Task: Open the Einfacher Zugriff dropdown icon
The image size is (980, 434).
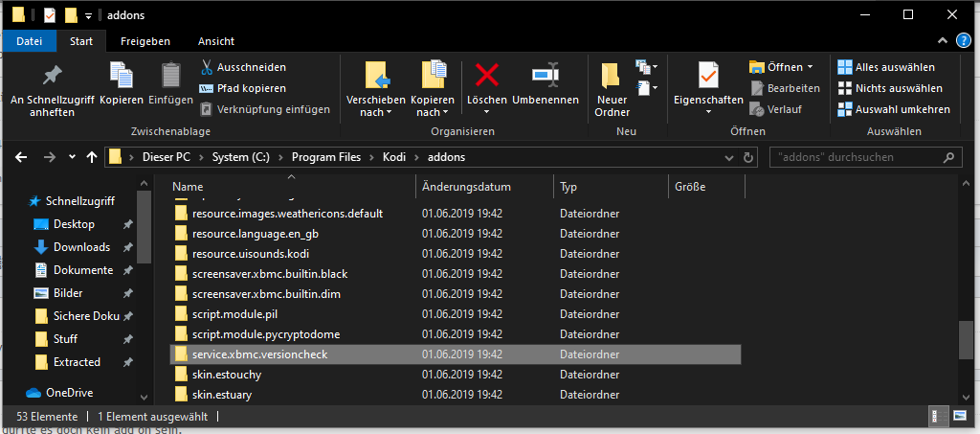Action: (646, 87)
